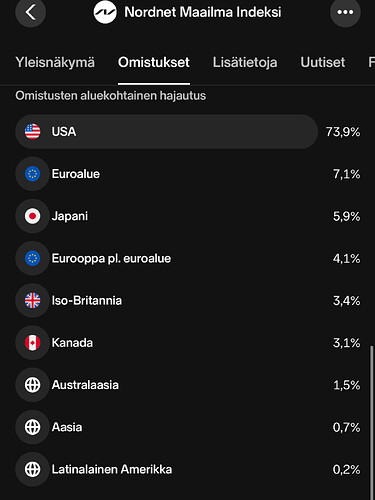
Task: Switch to the Yleisnäkymä tab
Action: pyautogui.click(x=55, y=62)
